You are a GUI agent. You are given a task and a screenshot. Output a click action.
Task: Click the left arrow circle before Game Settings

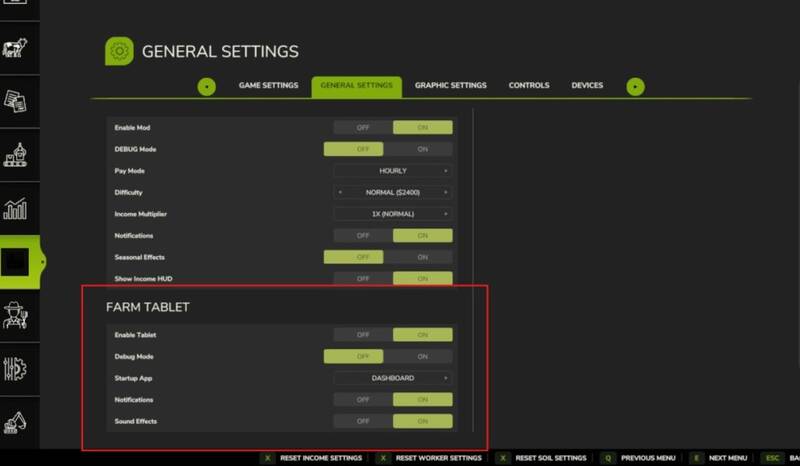coord(207,86)
